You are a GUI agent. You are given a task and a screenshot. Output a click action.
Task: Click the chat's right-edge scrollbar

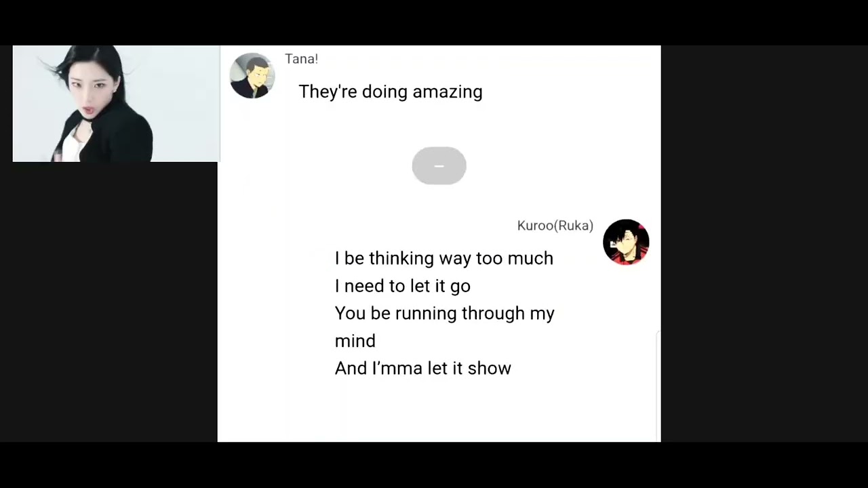click(x=658, y=386)
